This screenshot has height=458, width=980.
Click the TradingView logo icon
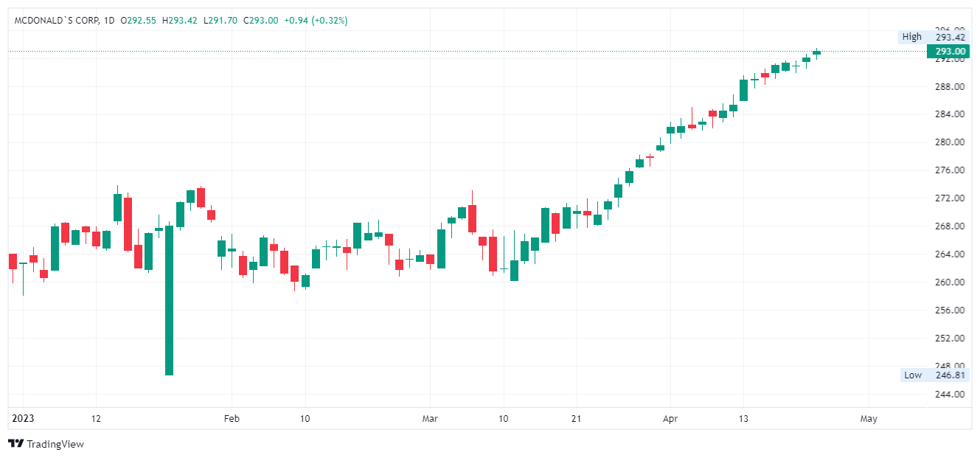15,443
